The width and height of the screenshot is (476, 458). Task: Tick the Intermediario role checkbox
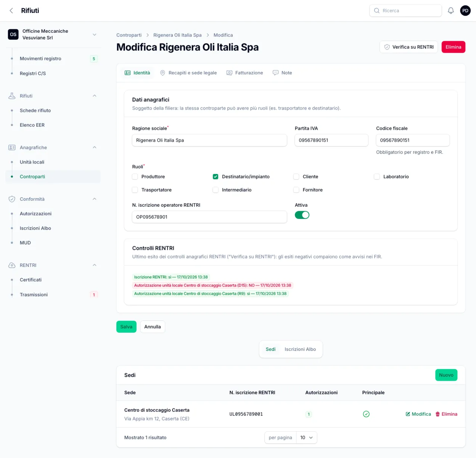click(216, 190)
